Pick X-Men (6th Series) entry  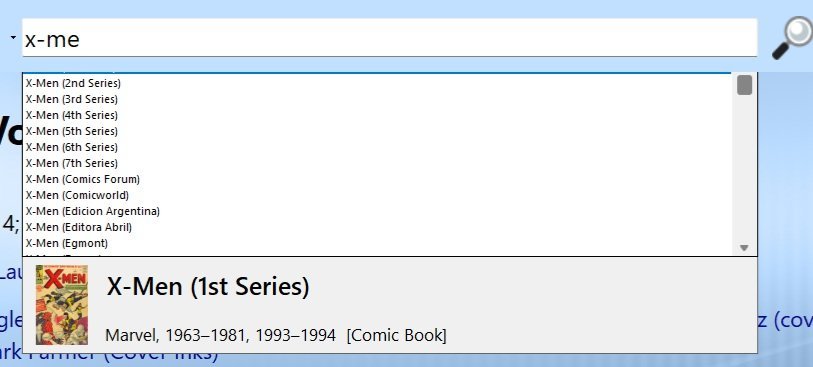pyautogui.click(x=377, y=147)
